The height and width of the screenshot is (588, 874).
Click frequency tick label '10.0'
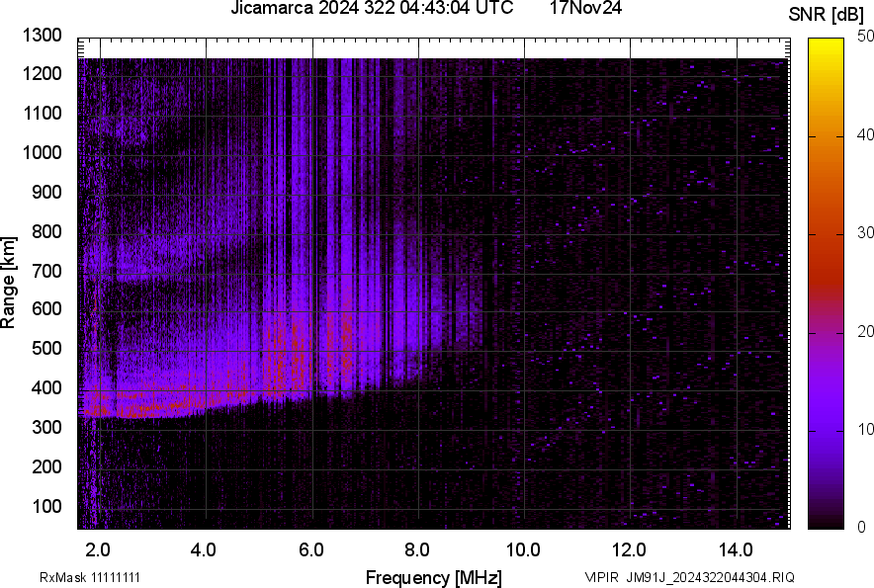click(x=523, y=550)
